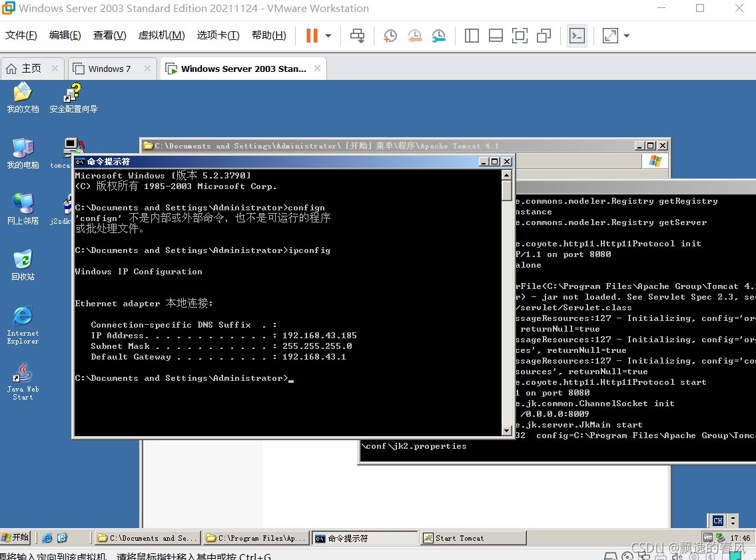Click the Default Gateway 192.168.43.1 line
Screen dimensions: 756x560
click(x=218, y=357)
